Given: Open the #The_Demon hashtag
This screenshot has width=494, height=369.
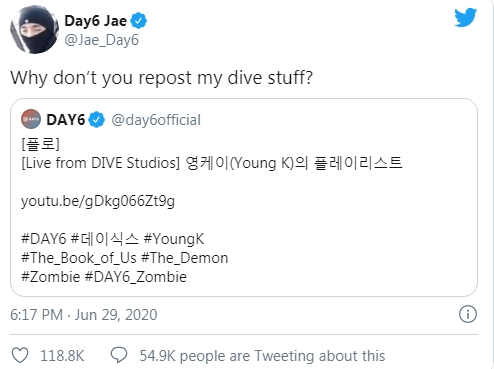Looking at the screenshot, I should click(x=185, y=258).
